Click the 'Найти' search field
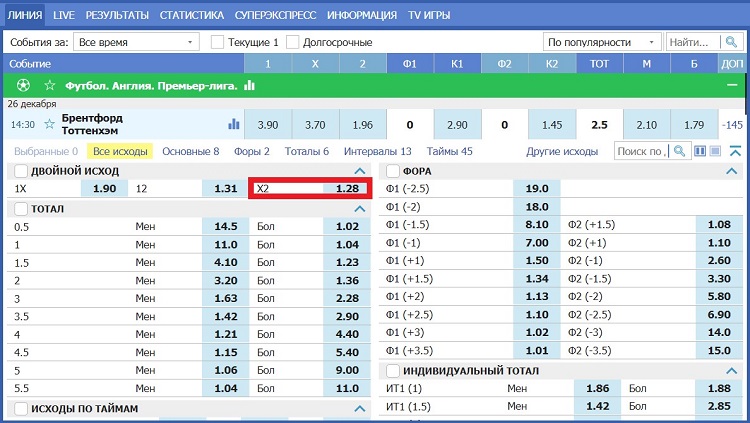Image resolution: width=750 pixels, height=423 pixels. [690, 42]
